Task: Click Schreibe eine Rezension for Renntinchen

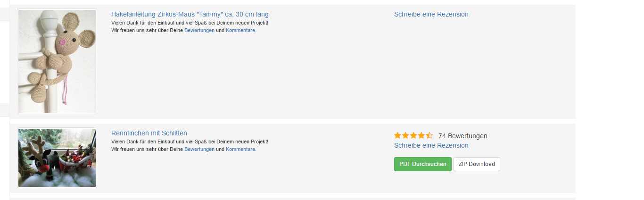Action: [x=431, y=145]
